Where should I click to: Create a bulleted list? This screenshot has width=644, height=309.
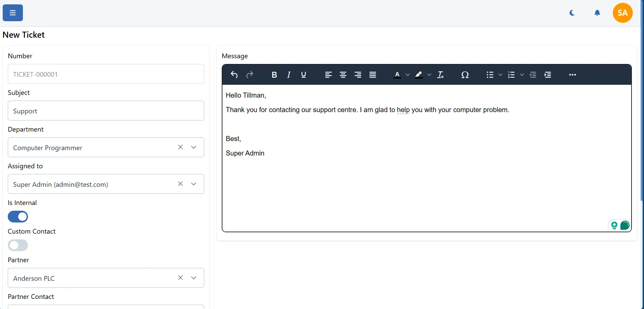point(490,75)
